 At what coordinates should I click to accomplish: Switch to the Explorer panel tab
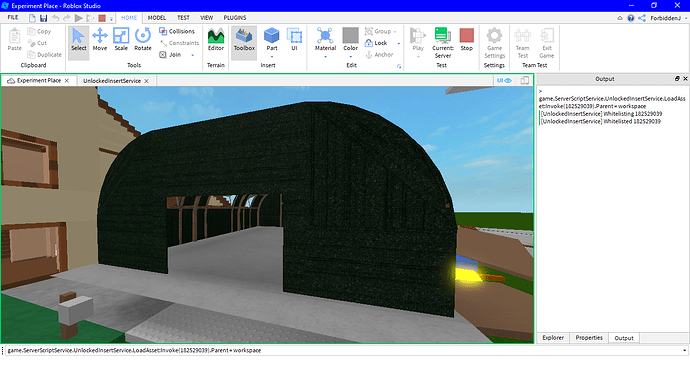pyautogui.click(x=553, y=338)
